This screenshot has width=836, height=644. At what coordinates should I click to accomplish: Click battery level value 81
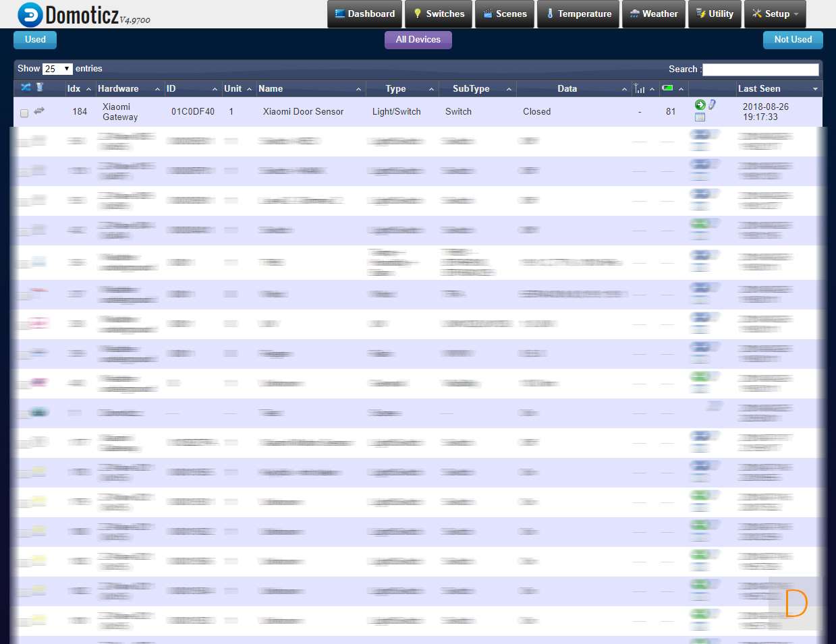point(671,112)
